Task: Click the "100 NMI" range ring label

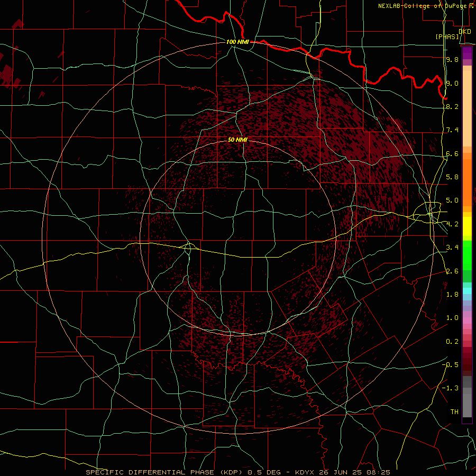Action: coord(237,42)
